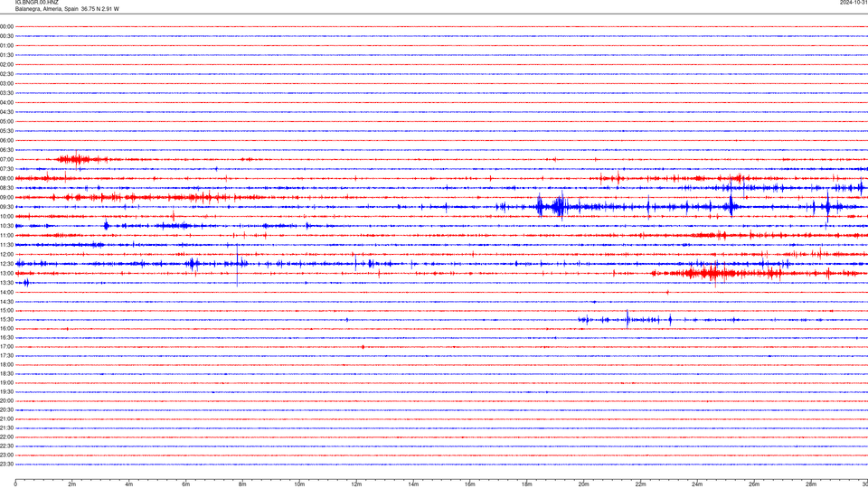Click the 8m tick label on x-axis
Image resolution: width=868 pixels, height=488 pixels.
point(242,484)
